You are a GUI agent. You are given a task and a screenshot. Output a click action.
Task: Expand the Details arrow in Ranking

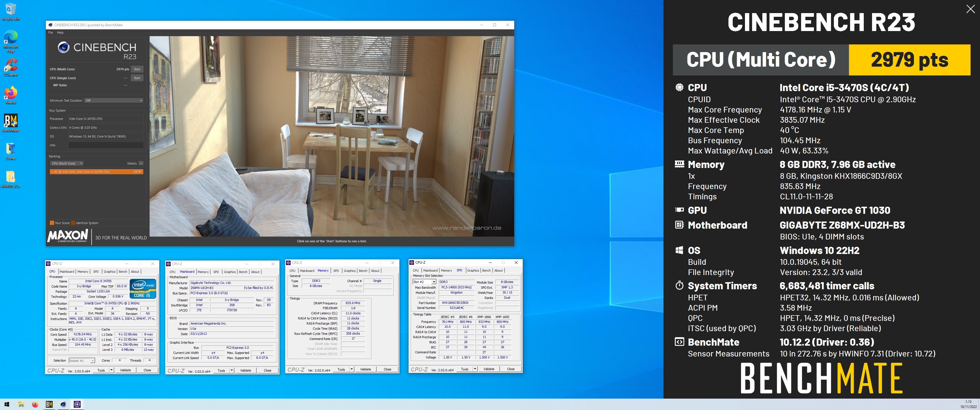[x=141, y=163]
